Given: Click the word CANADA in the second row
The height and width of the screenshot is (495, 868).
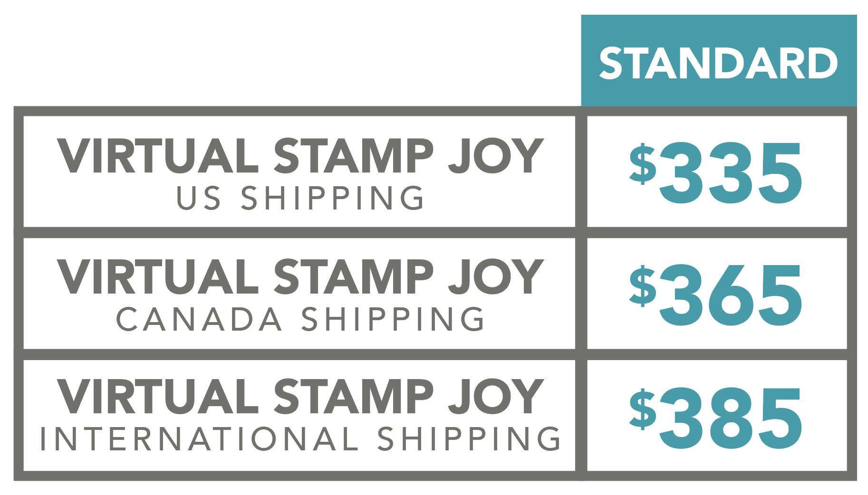Looking at the screenshot, I should (199, 319).
